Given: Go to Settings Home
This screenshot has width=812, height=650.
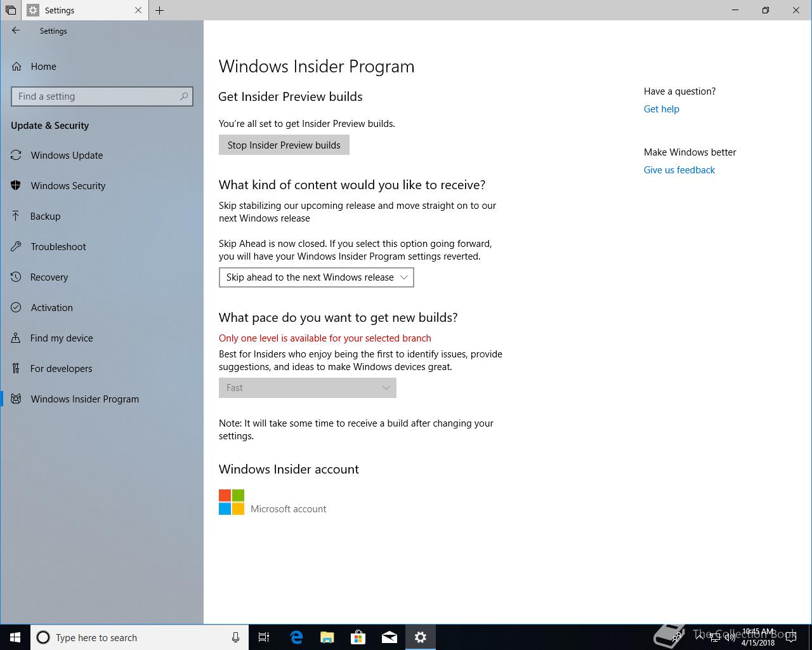Looking at the screenshot, I should pos(101,67).
